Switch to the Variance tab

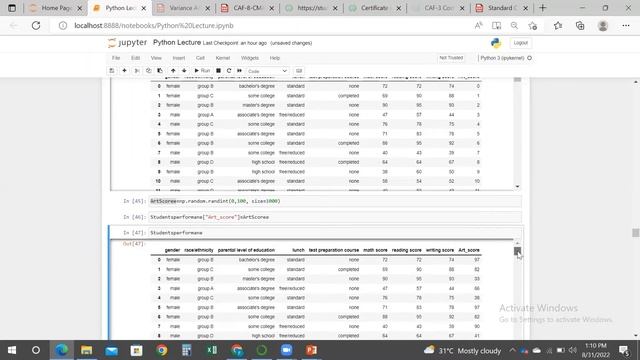tap(182, 8)
